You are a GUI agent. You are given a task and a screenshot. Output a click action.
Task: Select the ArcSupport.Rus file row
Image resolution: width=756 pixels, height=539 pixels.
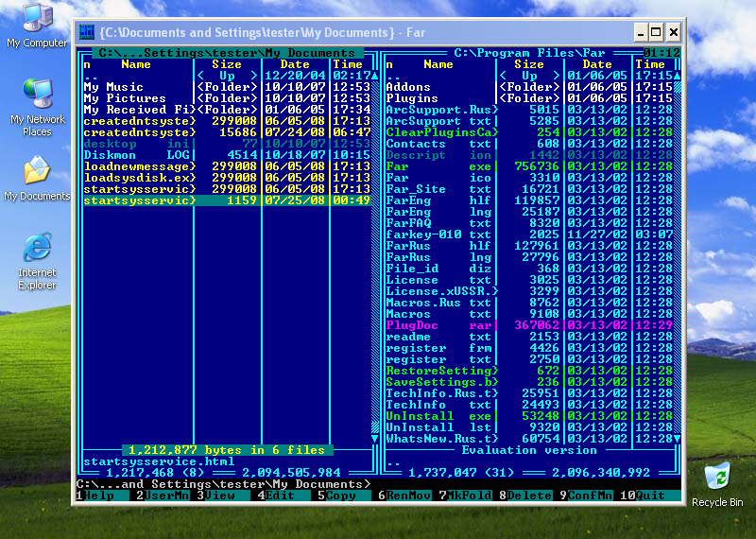[529, 110]
